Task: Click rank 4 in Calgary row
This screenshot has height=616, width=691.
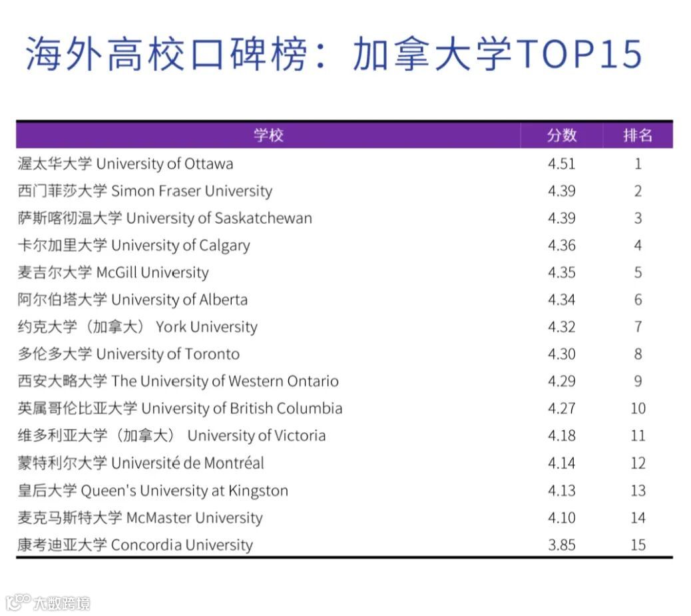Action: click(x=638, y=246)
